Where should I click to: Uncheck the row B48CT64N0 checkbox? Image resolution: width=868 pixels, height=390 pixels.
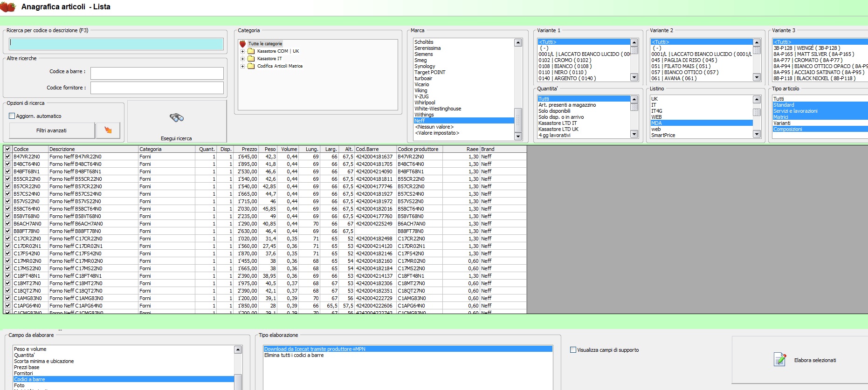point(7,164)
